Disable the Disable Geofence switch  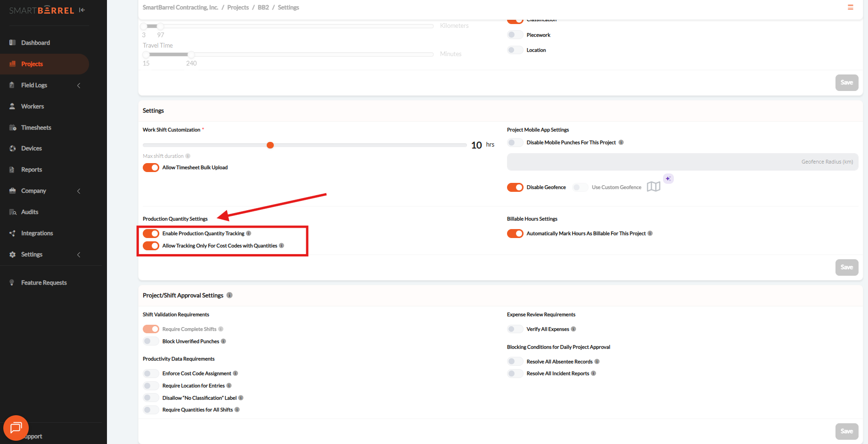(x=515, y=188)
